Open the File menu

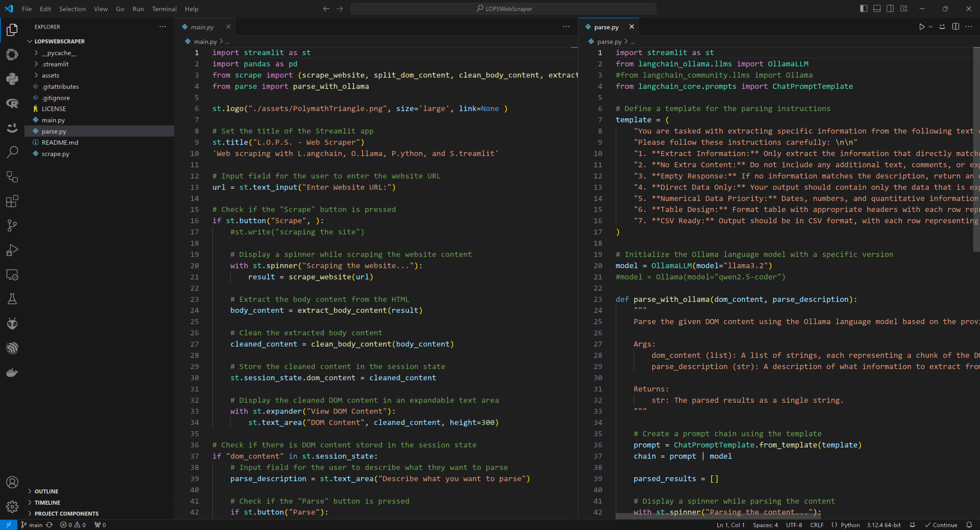(x=27, y=9)
